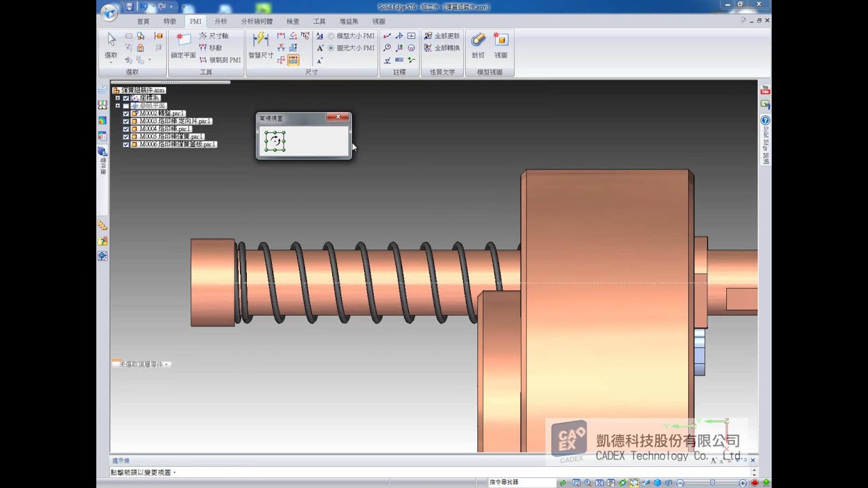Click the increase PMI text size icon

pos(319,48)
